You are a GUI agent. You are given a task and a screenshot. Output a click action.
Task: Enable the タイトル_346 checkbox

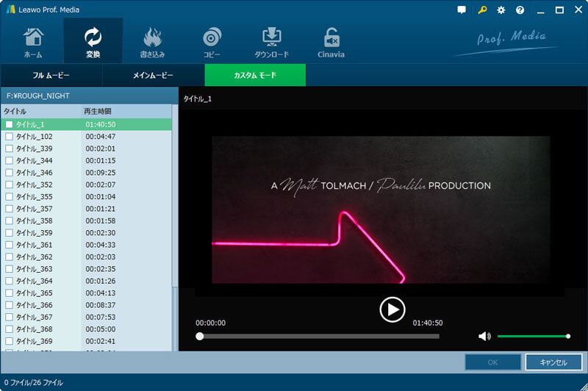pyautogui.click(x=10, y=173)
